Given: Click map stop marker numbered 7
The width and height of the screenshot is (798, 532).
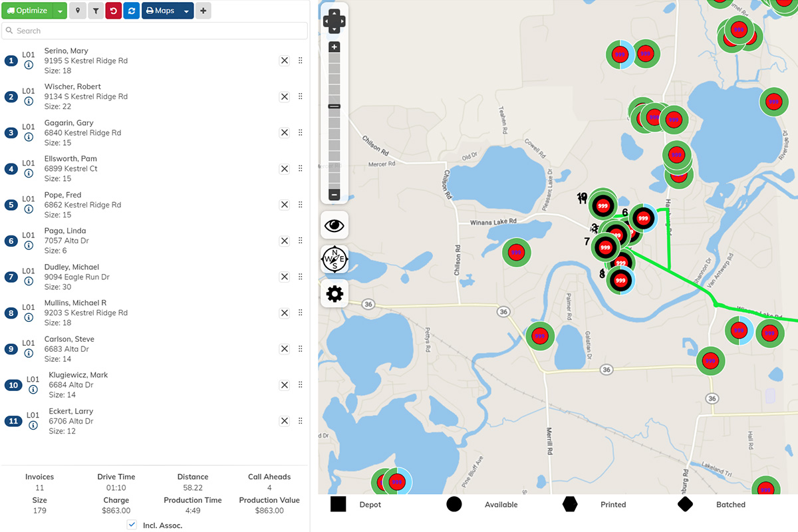Looking at the screenshot, I should click(x=605, y=247).
